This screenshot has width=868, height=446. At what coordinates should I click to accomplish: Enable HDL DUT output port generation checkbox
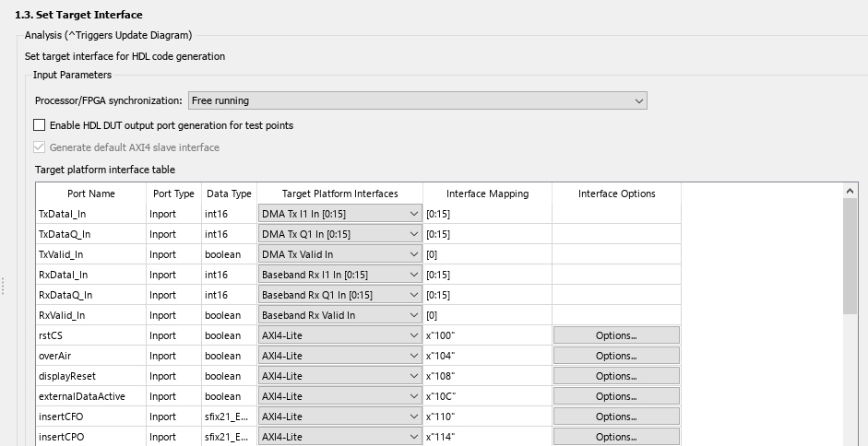point(40,124)
